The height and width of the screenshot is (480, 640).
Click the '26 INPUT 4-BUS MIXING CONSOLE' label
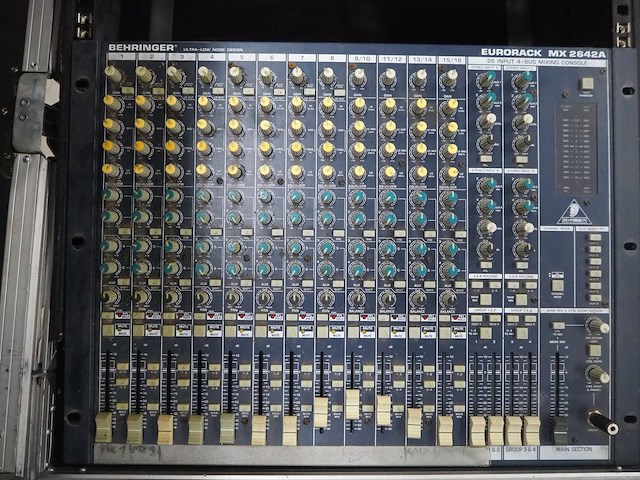tap(537, 62)
